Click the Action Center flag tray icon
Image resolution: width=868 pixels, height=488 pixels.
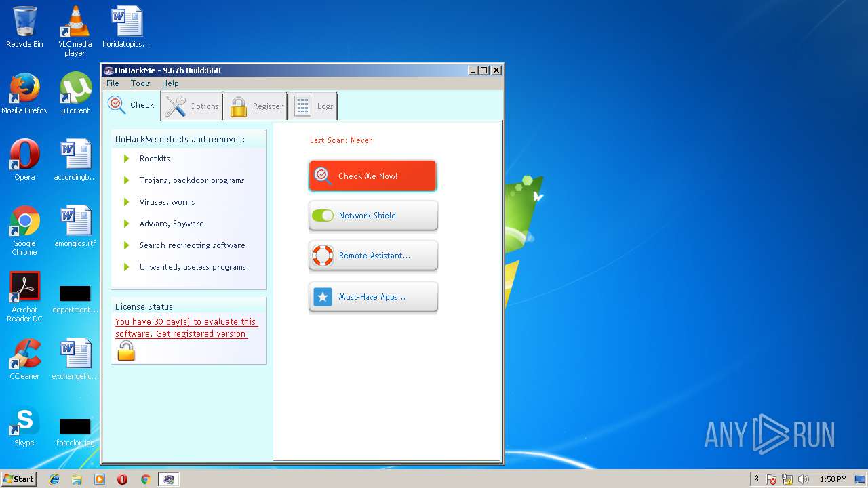pyautogui.click(x=771, y=479)
